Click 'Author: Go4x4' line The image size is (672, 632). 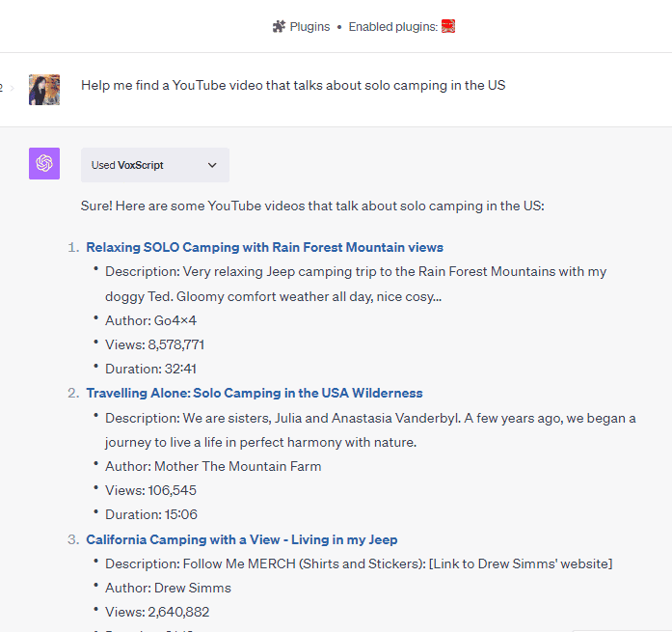[x=150, y=320]
